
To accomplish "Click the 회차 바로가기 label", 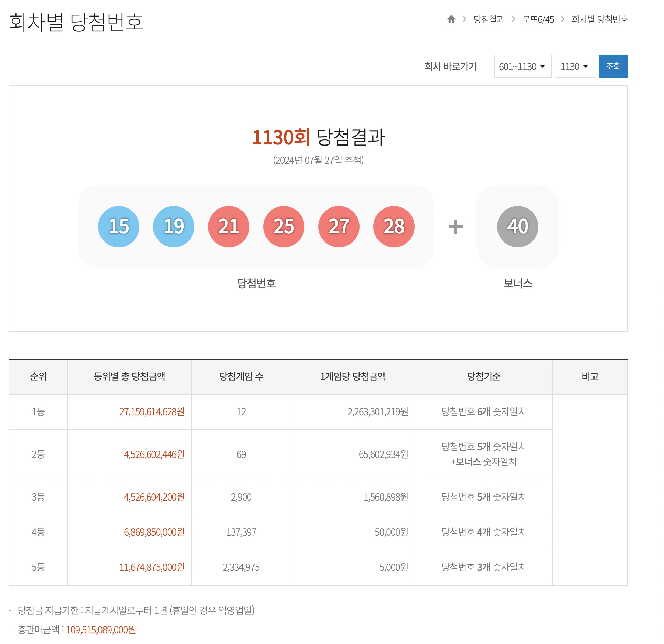I will pos(451,66).
